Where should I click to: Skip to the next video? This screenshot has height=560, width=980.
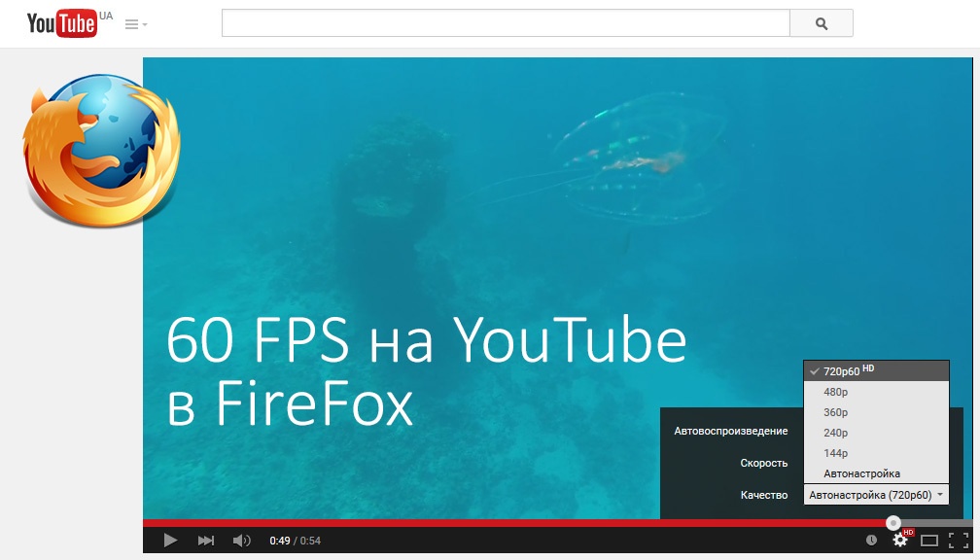click(x=205, y=539)
